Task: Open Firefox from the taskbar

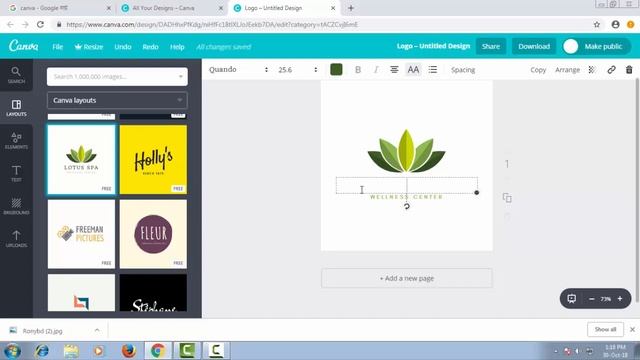Action: click(128, 351)
